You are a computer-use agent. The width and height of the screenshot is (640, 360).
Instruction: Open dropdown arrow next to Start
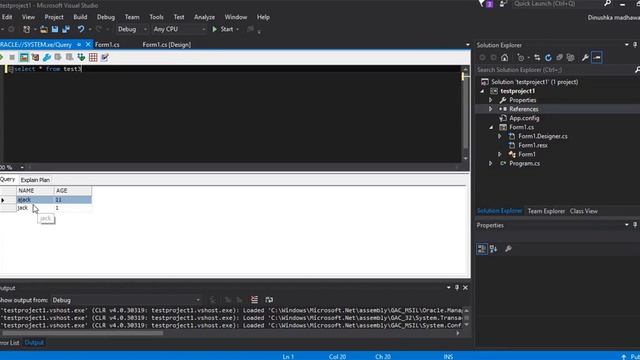(238, 29)
